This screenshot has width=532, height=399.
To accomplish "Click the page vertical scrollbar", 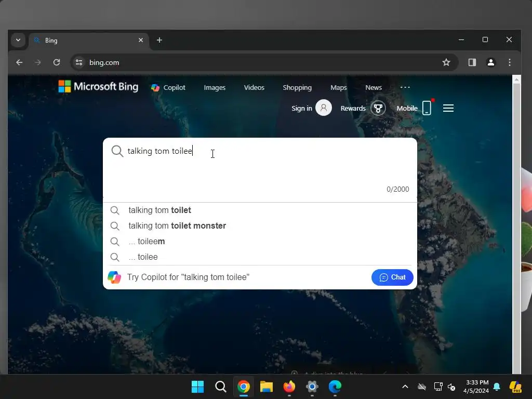I will 516,228.
